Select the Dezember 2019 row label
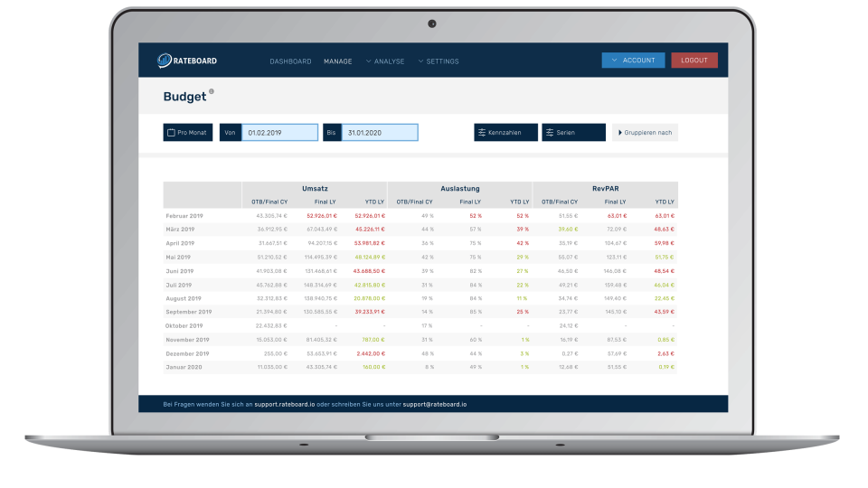The width and height of the screenshot is (868, 488). (x=188, y=353)
